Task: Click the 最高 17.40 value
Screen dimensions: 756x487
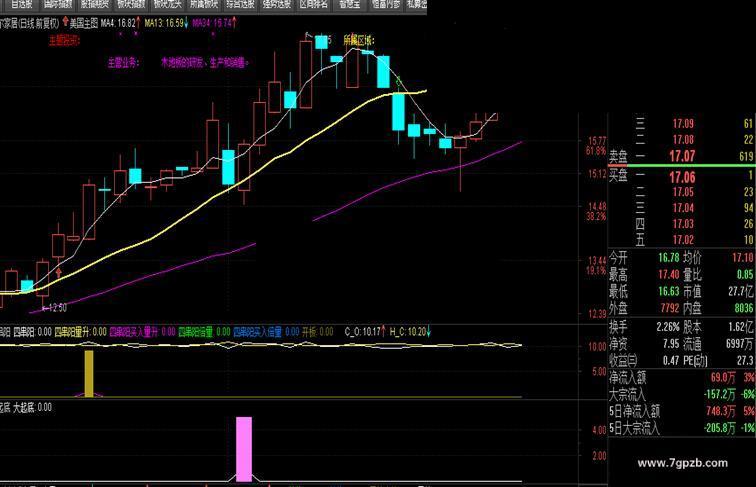Action: click(669, 274)
